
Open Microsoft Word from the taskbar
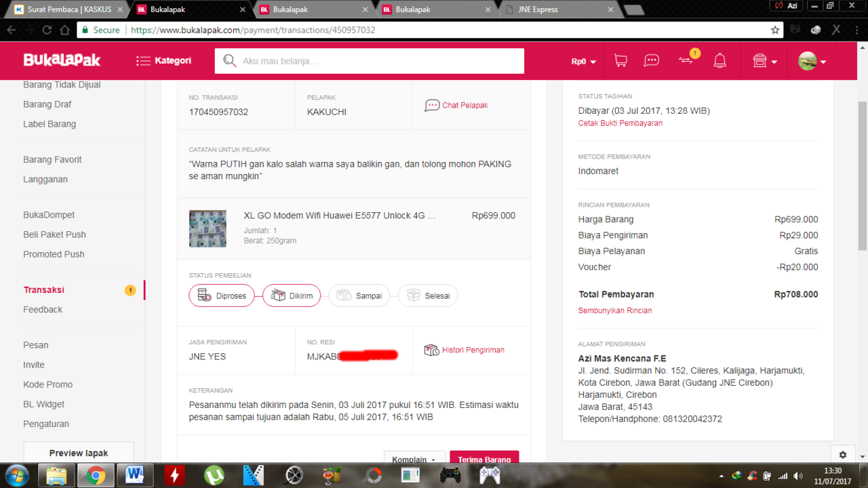pos(135,476)
